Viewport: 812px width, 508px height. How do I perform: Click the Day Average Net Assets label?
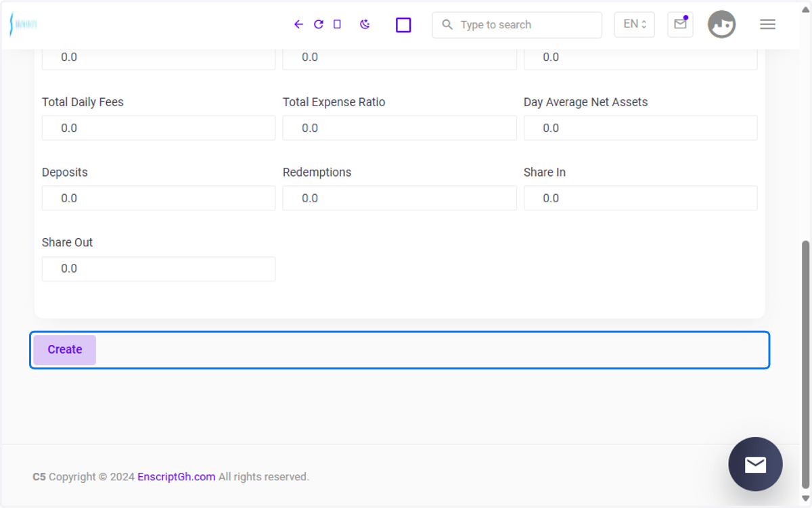(x=586, y=102)
